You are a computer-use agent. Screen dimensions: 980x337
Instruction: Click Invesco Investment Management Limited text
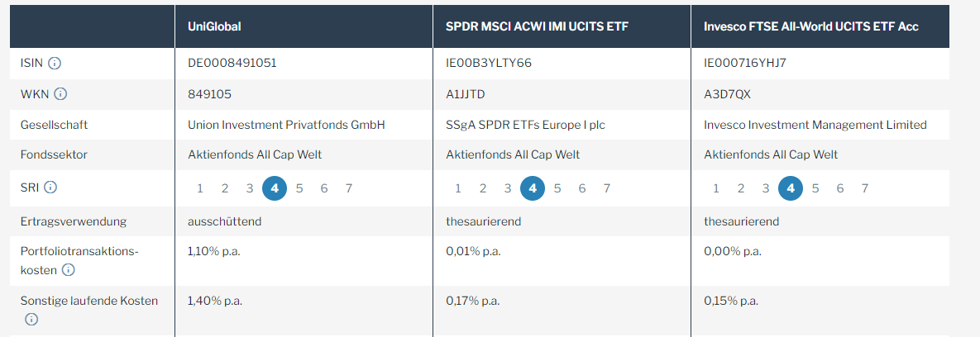(815, 126)
